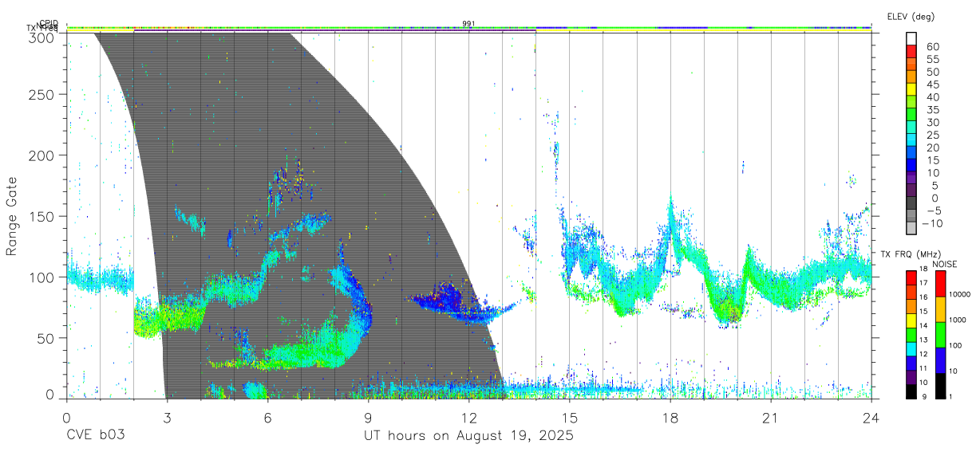Image resolution: width=980 pixels, height=452 pixels.
Task: Click the '991' CPID value above the plot
Action: (468, 23)
